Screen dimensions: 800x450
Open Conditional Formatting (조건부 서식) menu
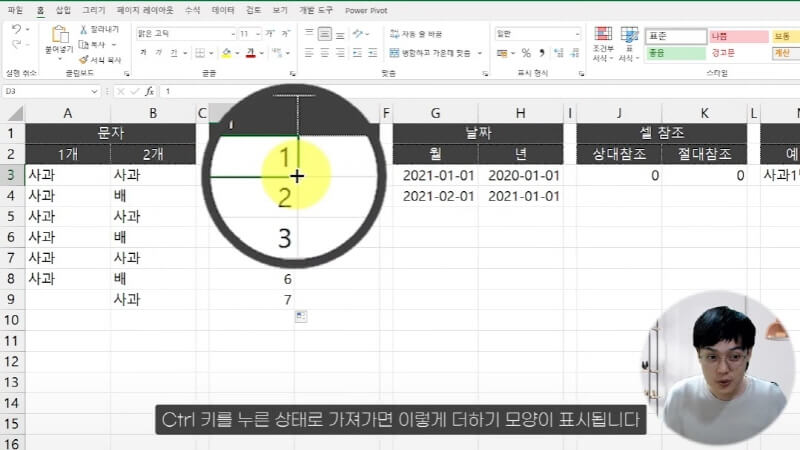[603, 44]
